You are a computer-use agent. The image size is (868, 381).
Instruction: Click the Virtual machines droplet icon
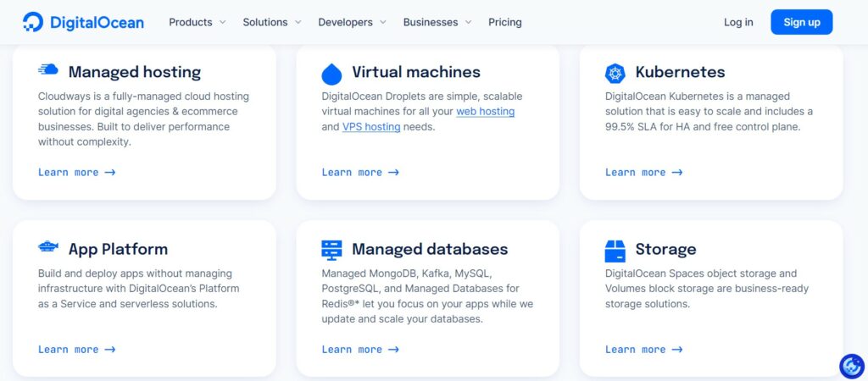[x=331, y=74]
